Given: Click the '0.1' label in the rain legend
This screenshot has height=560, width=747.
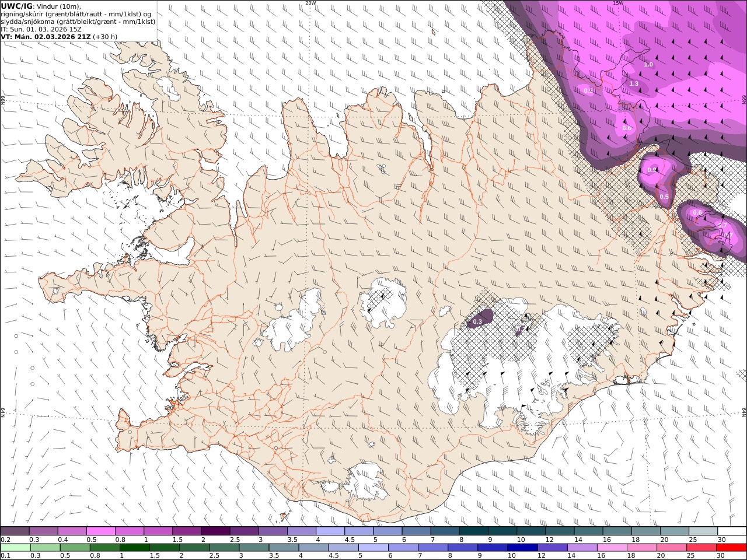Looking at the screenshot, I should tap(5, 556).
